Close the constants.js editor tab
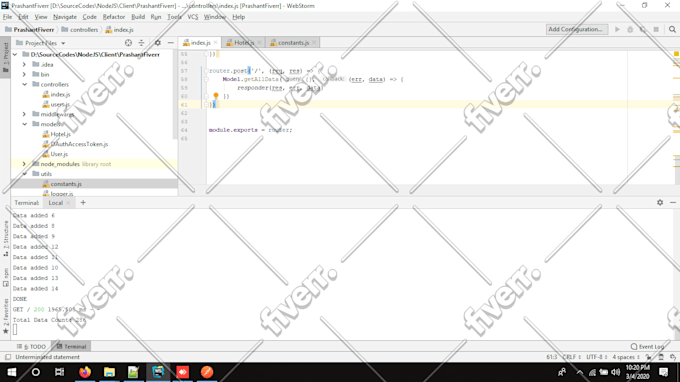Viewport: 680px width, 382px height. tap(314, 42)
